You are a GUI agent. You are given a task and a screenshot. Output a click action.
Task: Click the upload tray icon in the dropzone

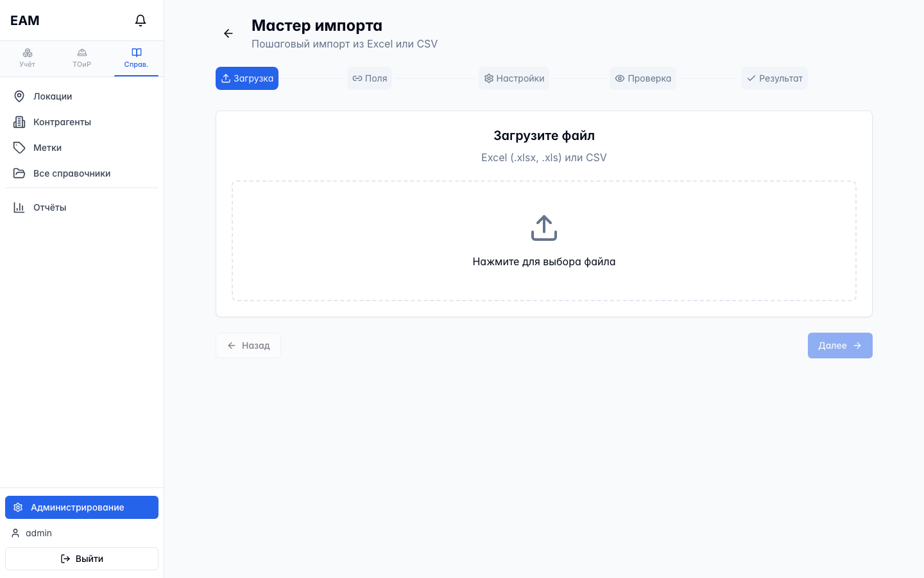[544, 228]
